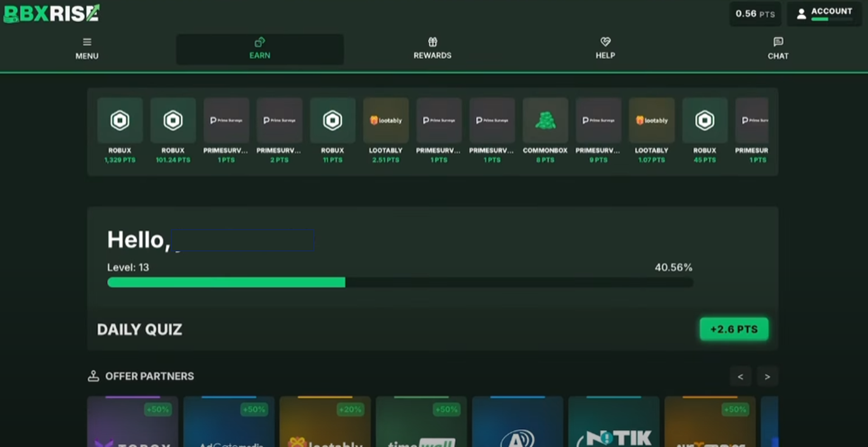Screen dimensions: 868x447
Task: Open the Notik offer partner card
Action: click(614, 422)
